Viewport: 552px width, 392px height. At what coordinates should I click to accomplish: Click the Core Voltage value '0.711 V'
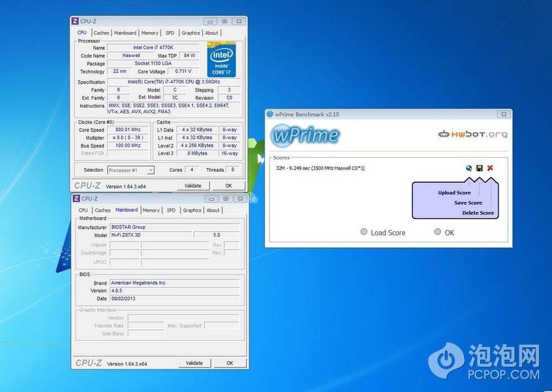183,71
